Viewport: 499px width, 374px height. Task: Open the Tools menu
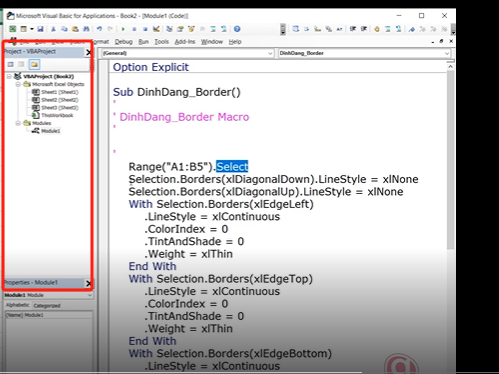click(161, 42)
